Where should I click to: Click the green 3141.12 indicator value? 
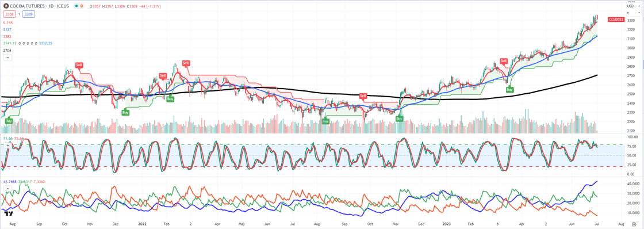pos(9,43)
